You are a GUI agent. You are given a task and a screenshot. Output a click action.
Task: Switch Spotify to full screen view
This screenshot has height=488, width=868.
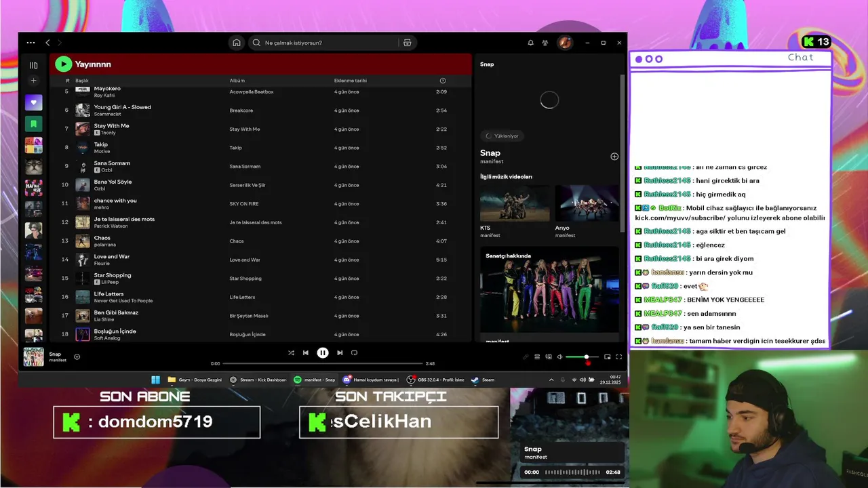618,357
